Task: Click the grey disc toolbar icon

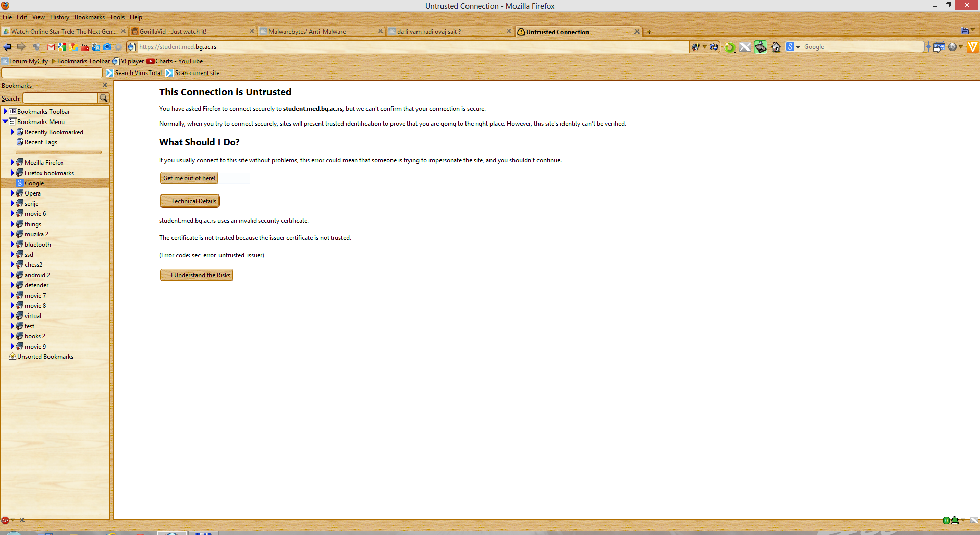Action: pyautogui.click(x=952, y=47)
